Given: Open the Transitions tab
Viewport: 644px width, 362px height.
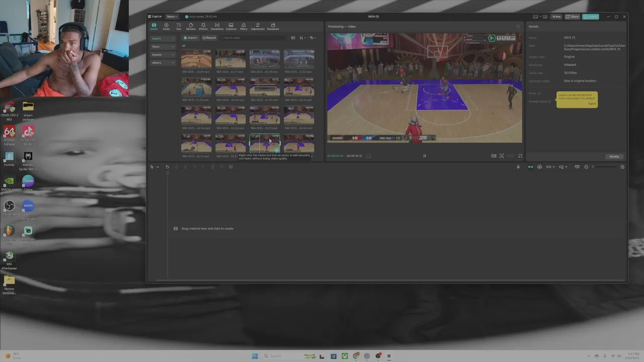Looking at the screenshot, I should [x=217, y=27].
